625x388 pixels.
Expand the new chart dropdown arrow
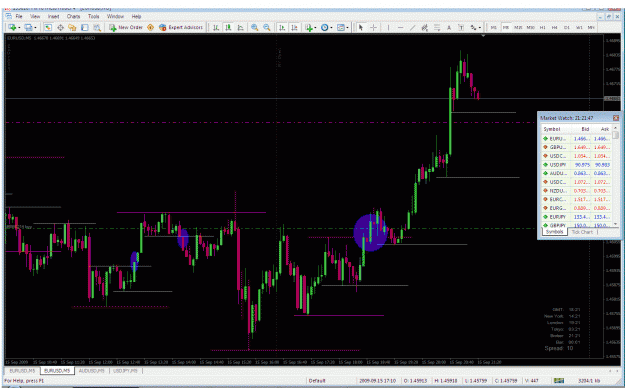pos(19,28)
